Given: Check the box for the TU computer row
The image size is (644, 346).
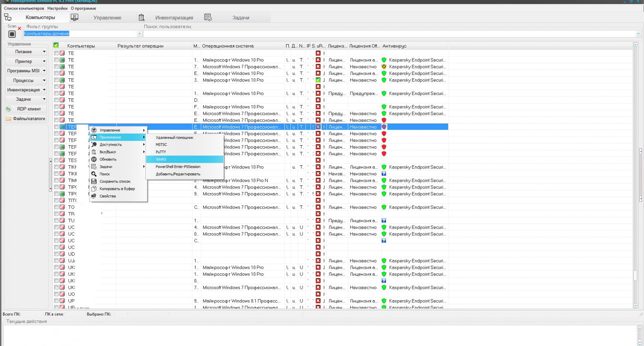Looking at the screenshot, I should click(x=56, y=220).
